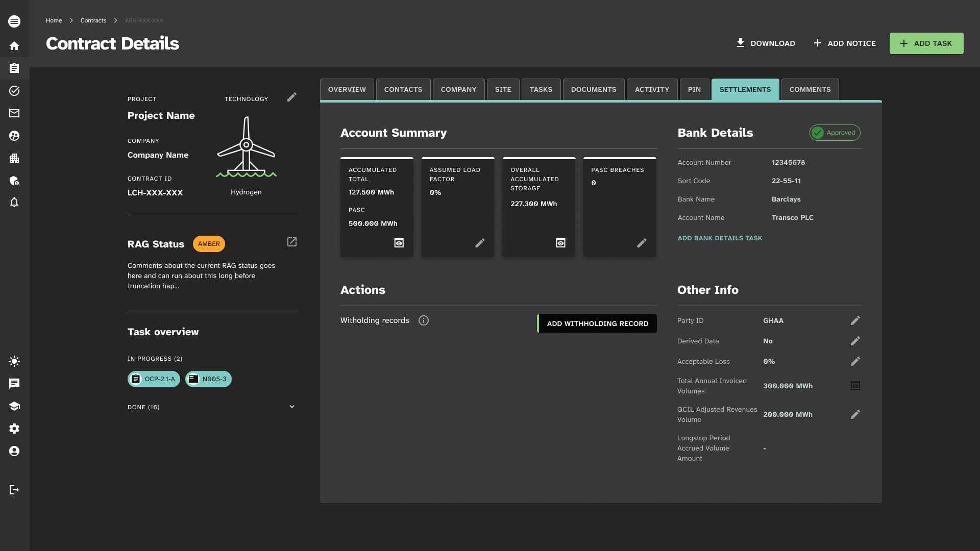Open the hamburger menu at top
Screen dimensions: 980x551
click(14, 21)
